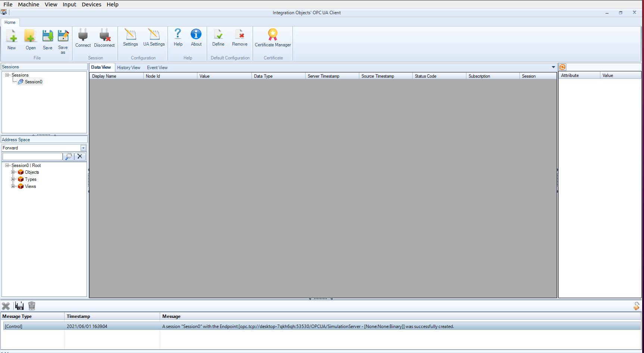Create a new file with New icon
This screenshot has height=353, width=644.
click(12, 39)
